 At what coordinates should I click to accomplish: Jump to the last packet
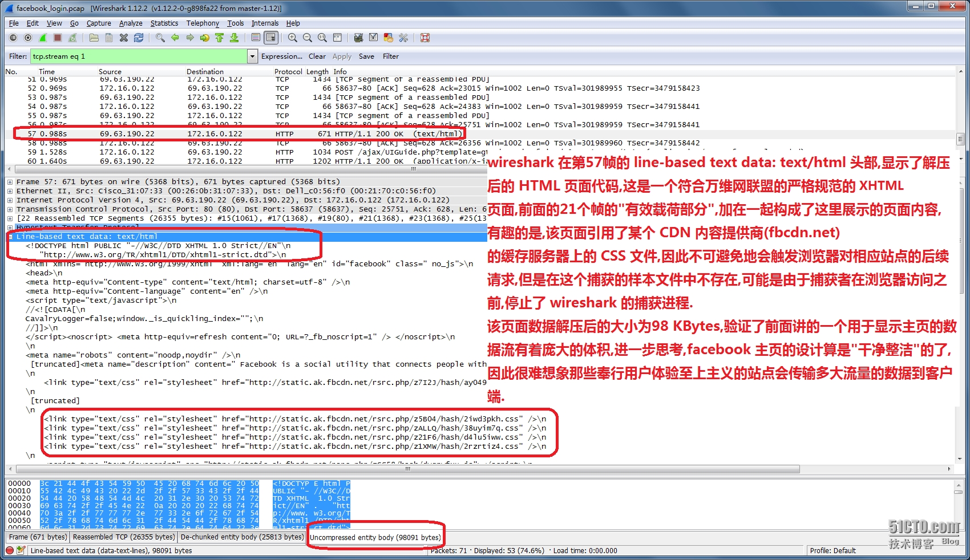[235, 38]
